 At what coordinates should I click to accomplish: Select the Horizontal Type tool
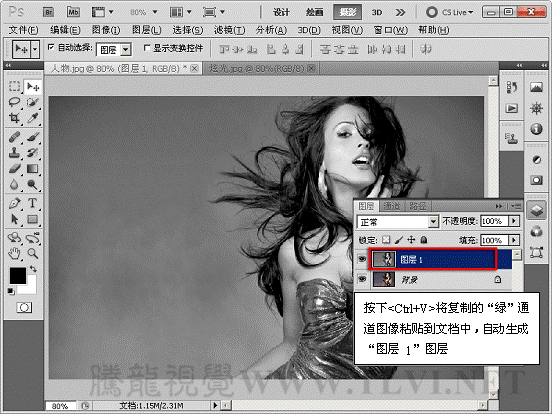(33, 203)
